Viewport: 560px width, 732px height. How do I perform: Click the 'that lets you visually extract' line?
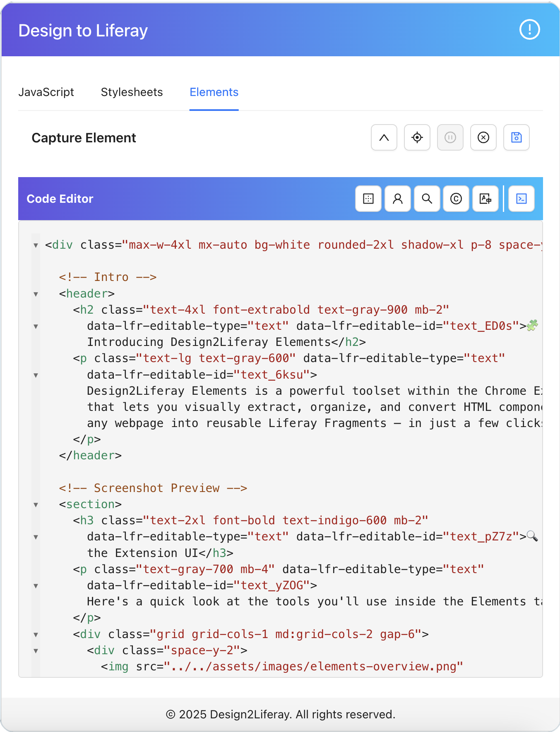point(315,407)
